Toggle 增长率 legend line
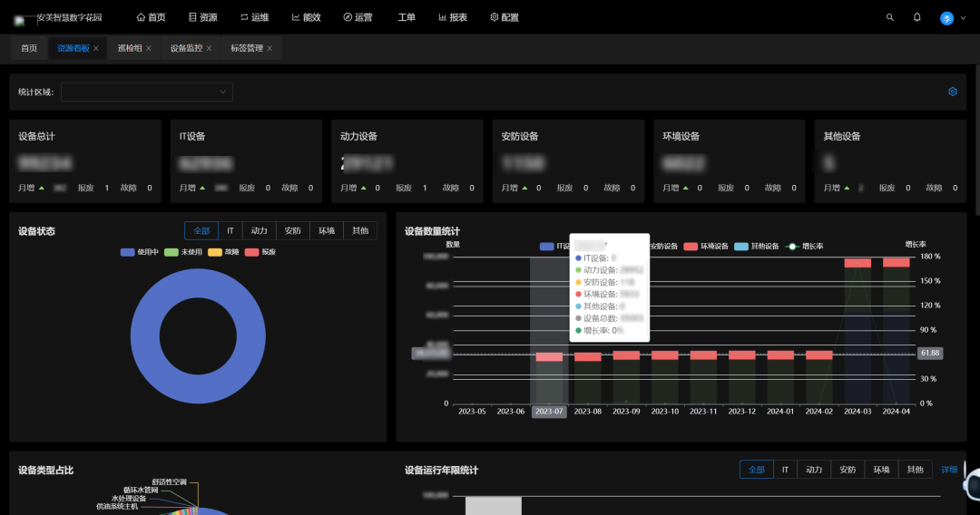 coord(804,247)
